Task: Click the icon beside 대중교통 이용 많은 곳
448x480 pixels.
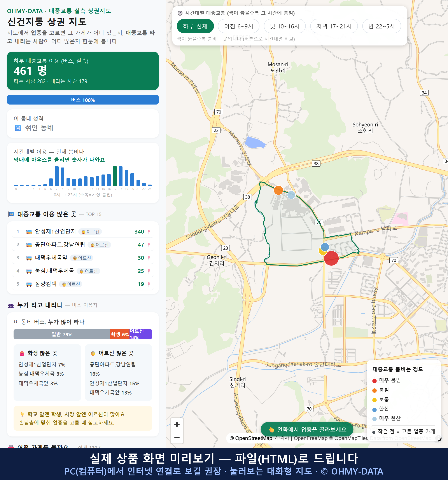Action: point(11,214)
